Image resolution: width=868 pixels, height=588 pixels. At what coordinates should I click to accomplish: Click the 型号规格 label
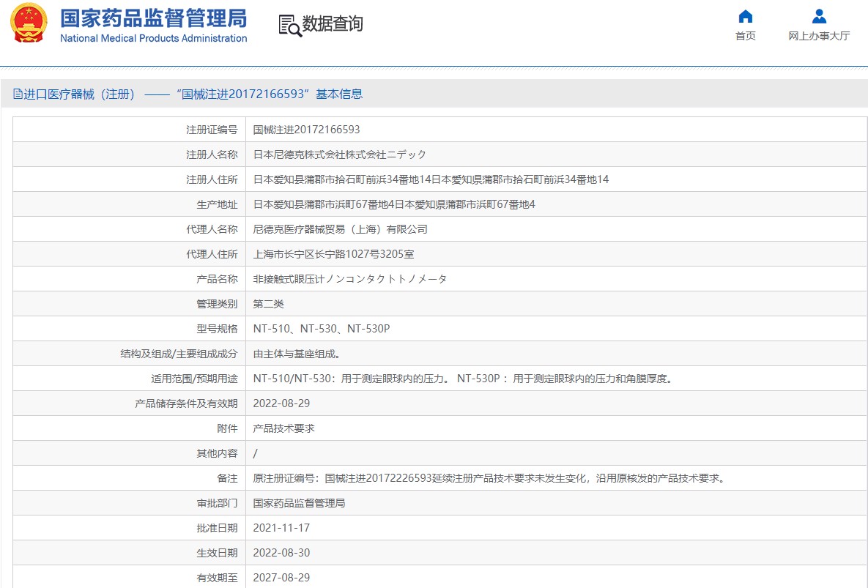[217, 329]
